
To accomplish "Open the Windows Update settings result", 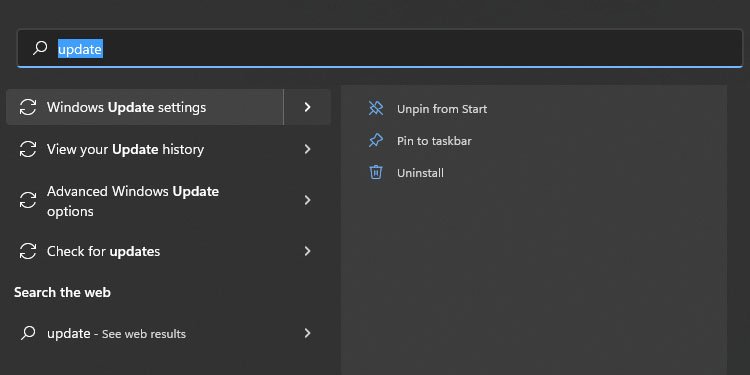I will pyautogui.click(x=145, y=107).
